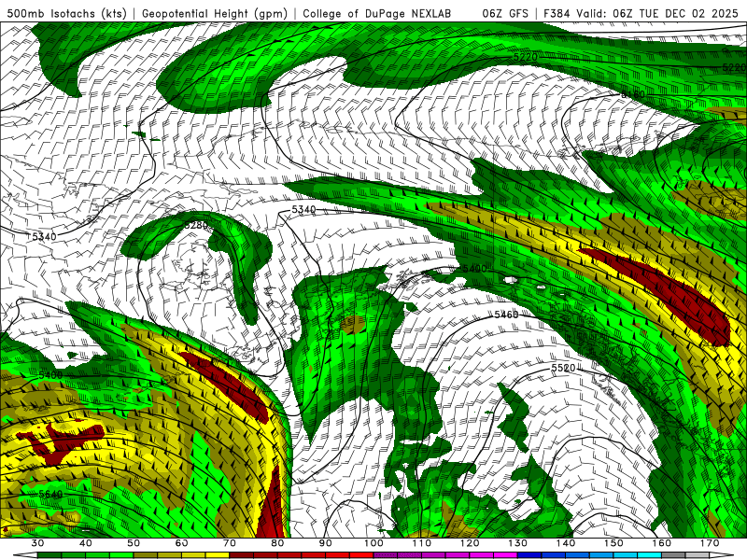Click the '130' color scale label
The height and width of the screenshot is (560, 747).
pos(517,543)
